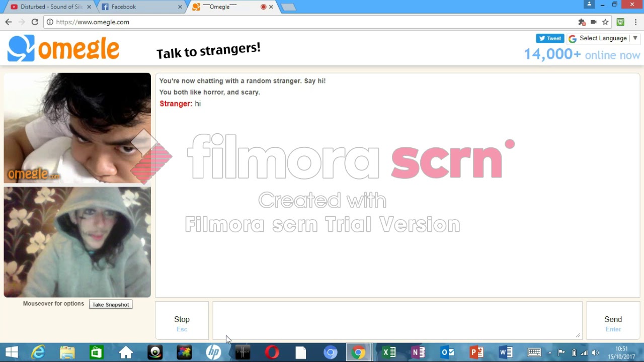644x362 pixels.
Task: Click the active Chrome taskbar icon
Action: 359,352
